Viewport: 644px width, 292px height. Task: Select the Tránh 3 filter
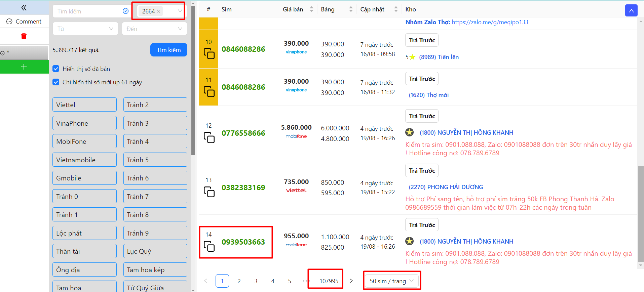(155, 123)
